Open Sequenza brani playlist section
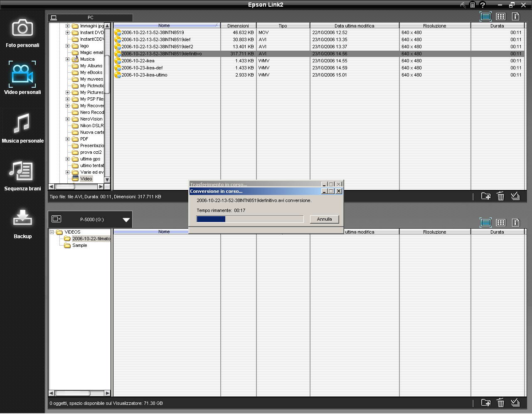Image resolution: width=532 pixels, height=414 pixels. [x=22, y=176]
